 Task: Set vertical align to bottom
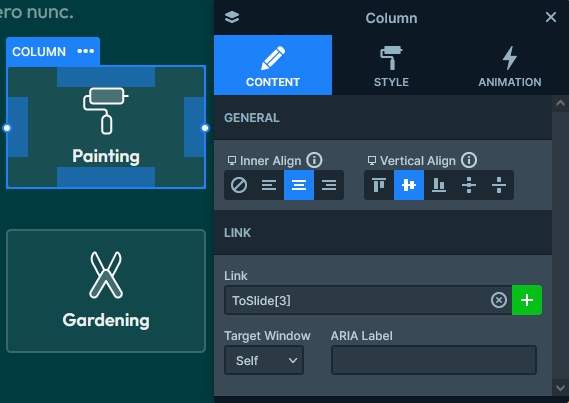[439, 185]
